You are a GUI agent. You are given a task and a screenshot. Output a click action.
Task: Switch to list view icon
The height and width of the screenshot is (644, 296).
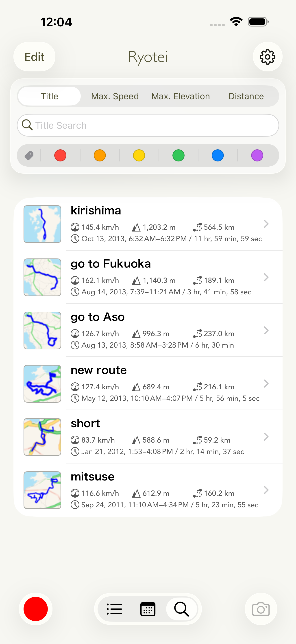114,609
